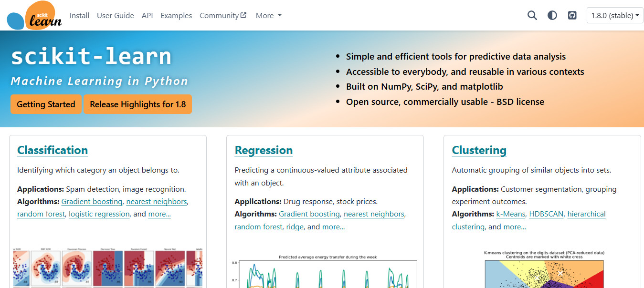Go to the Install page

pos(79,15)
